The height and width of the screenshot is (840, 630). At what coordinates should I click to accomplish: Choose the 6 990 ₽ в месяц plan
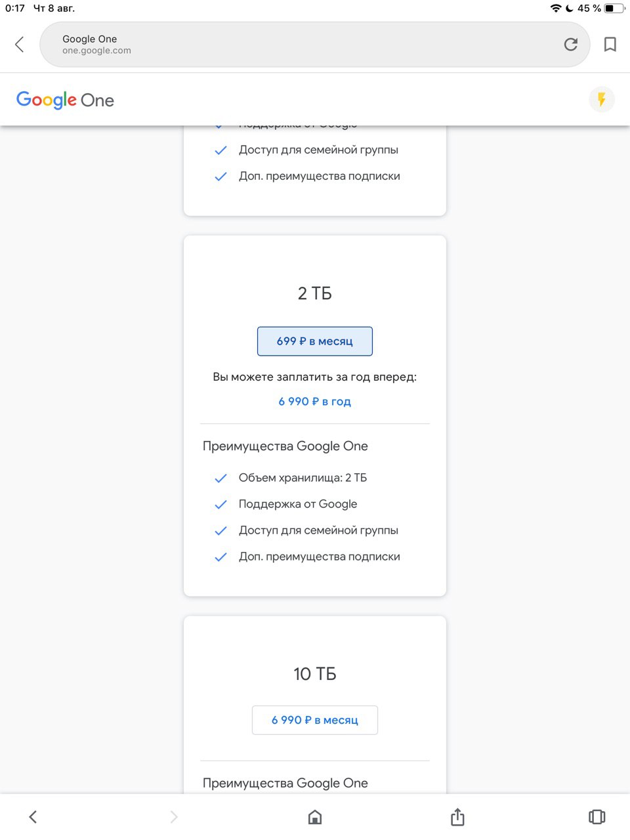(315, 720)
